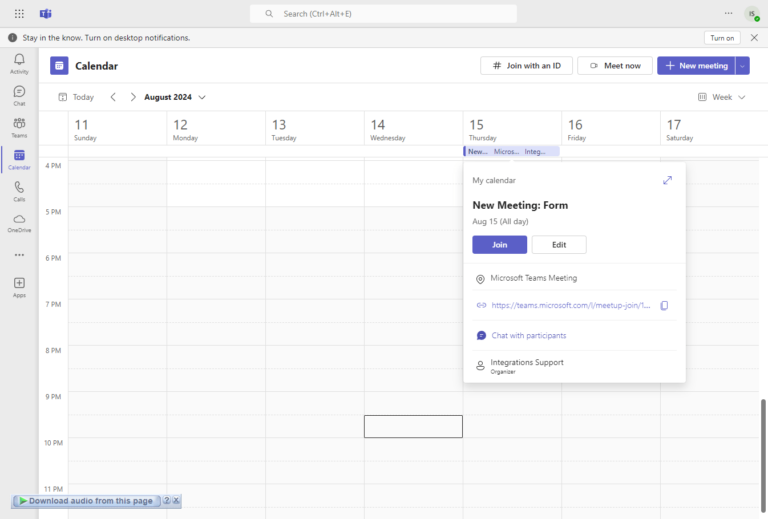Viewport: 768px width, 519px height.
Task: Open the Activity feed in sidebar
Action: (19, 63)
